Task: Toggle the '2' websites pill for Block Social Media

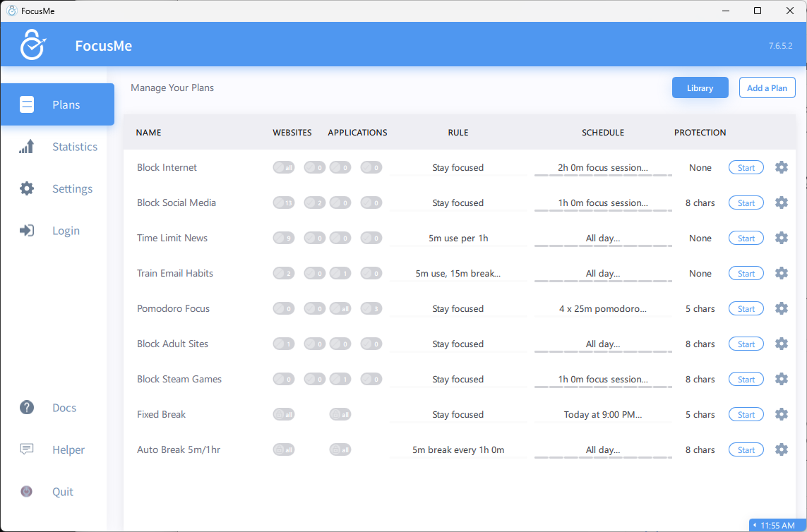Action: (x=314, y=202)
